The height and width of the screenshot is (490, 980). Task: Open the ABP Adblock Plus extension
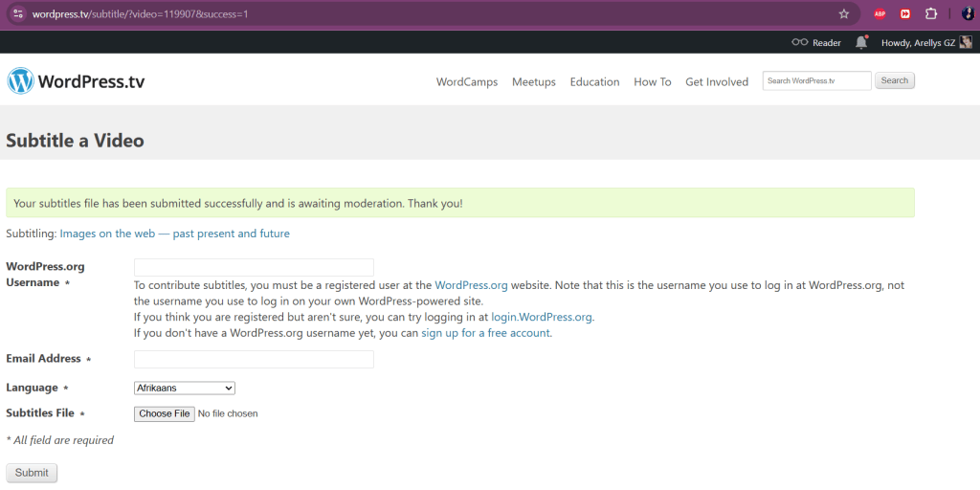click(880, 13)
